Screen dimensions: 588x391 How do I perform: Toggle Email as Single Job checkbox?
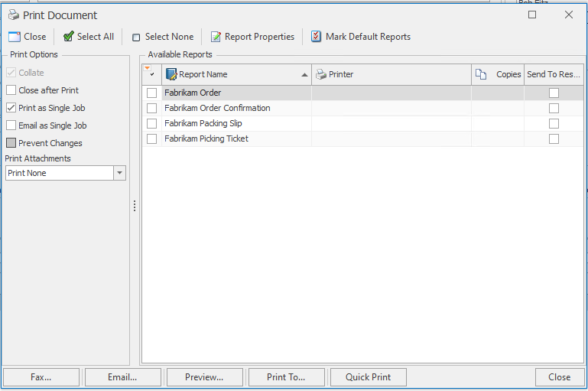pyautogui.click(x=11, y=125)
